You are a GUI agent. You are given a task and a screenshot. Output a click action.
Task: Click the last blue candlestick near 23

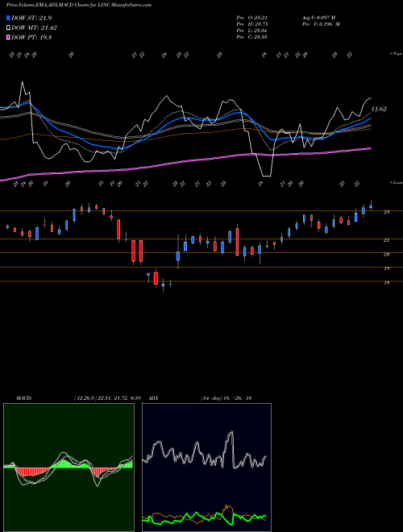371,206
